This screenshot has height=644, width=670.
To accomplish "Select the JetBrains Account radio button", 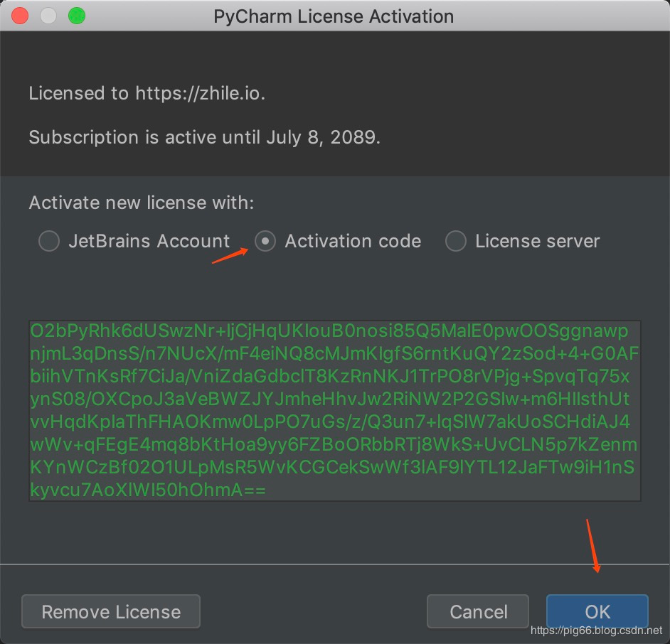I will [x=49, y=242].
